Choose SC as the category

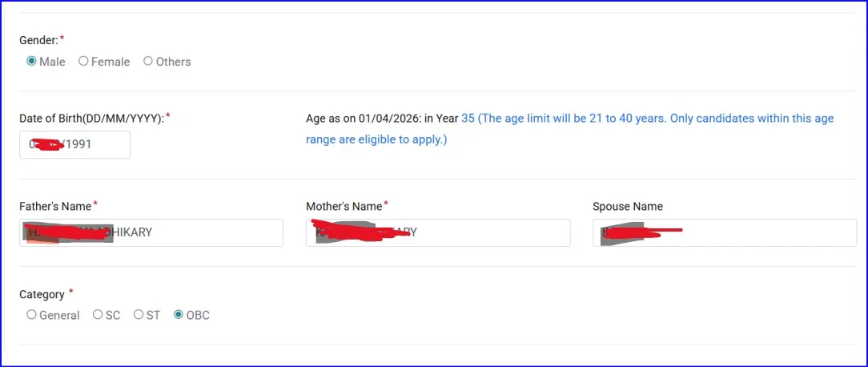pyautogui.click(x=98, y=315)
